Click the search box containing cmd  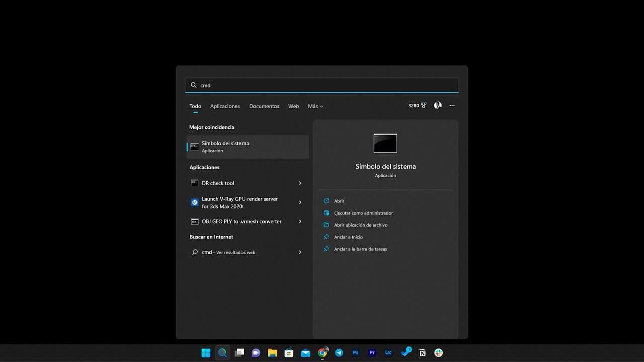322,85
